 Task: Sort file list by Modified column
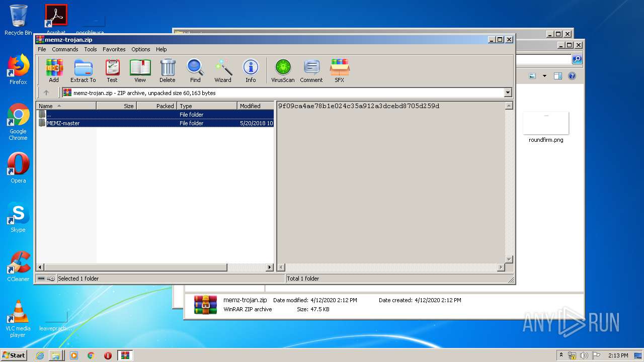point(256,106)
